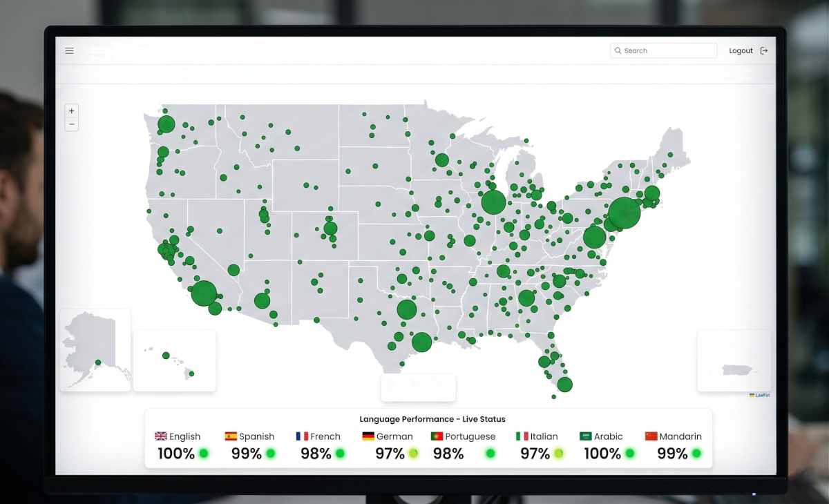The height and width of the screenshot is (504, 829).
Task: Select the Puerto Rico inset map
Action: click(734, 360)
